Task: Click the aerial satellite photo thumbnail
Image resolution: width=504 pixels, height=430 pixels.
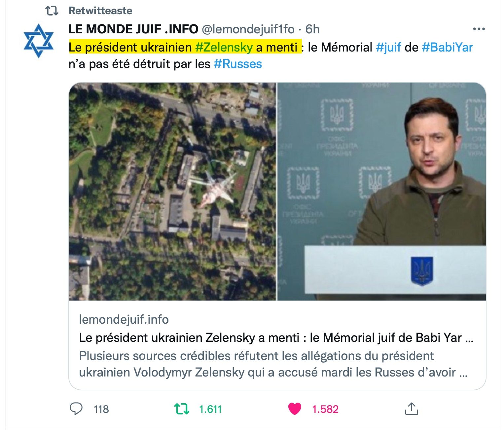Action: tap(172, 192)
